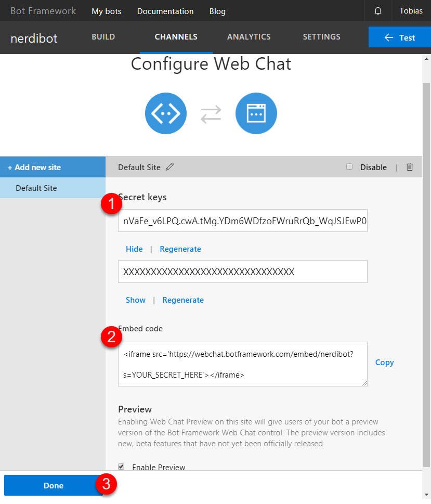This screenshot has height=504, width=431.
Task: Click the page scrollbar down arrow
Action: click(x=426, y=494)
